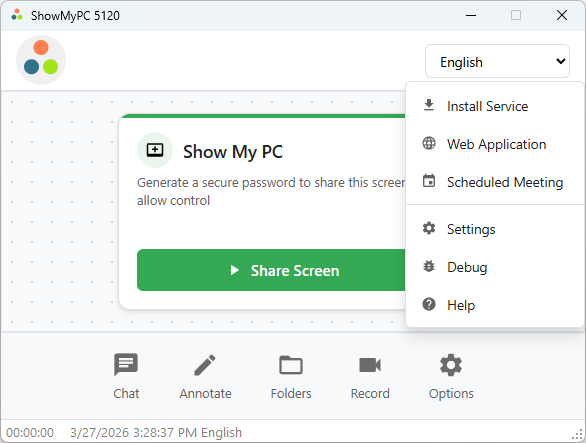This screenshot has height=443, width=586.
Task: Click the resize grip in status bar corner
Action: tap(577, 434)
